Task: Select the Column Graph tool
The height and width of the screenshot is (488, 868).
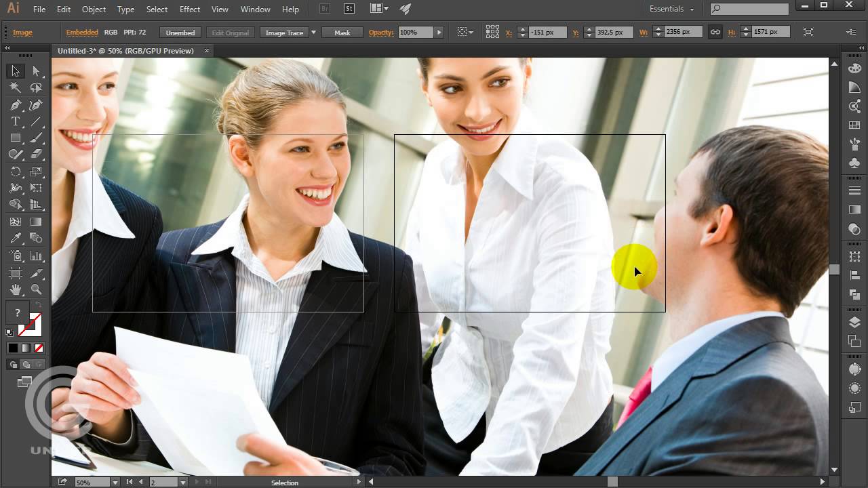Action: tap(37, 256)
